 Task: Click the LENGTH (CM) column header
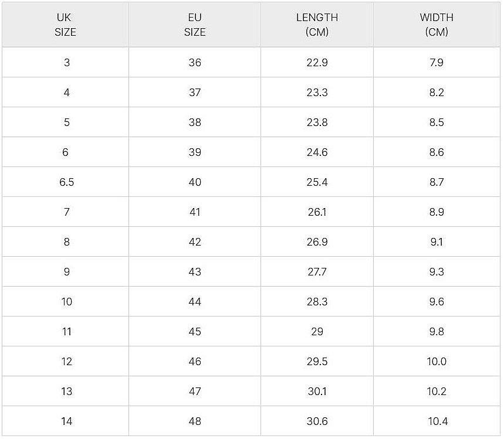point(317,25)
